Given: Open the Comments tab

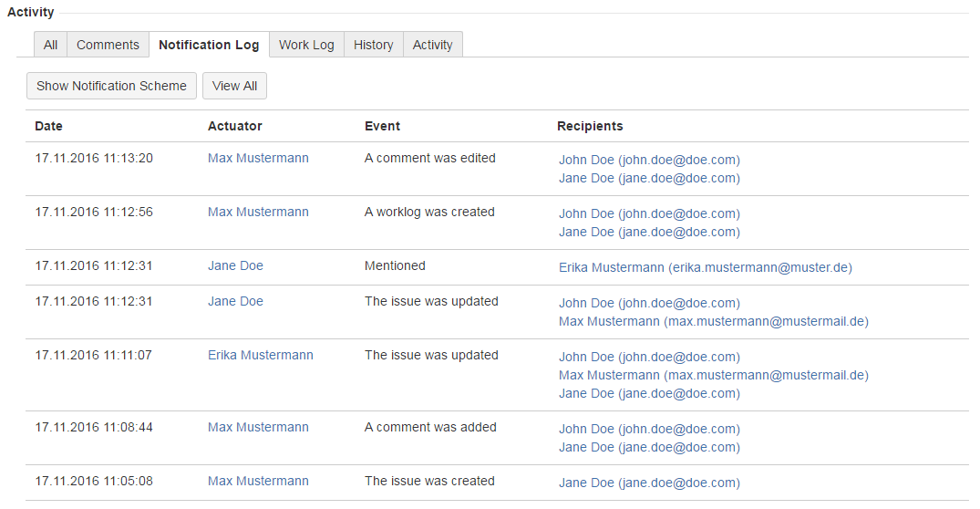Looking at the screenshot, I should point(108,45).
